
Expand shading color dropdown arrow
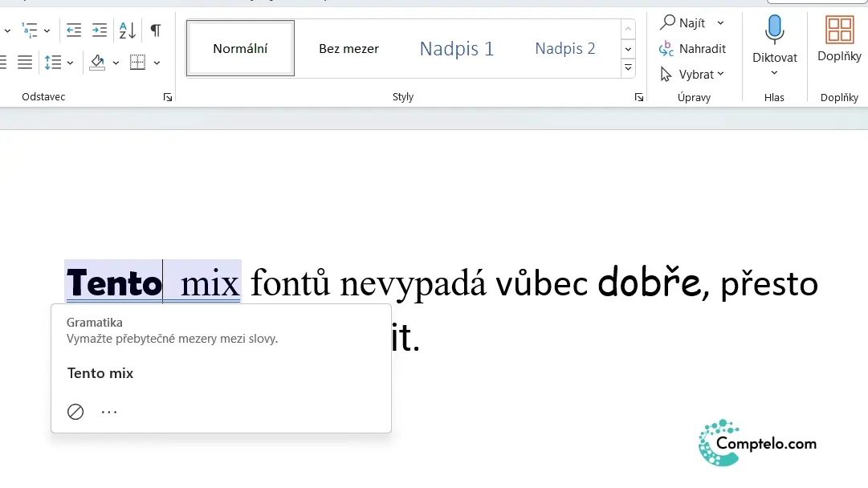116,63
